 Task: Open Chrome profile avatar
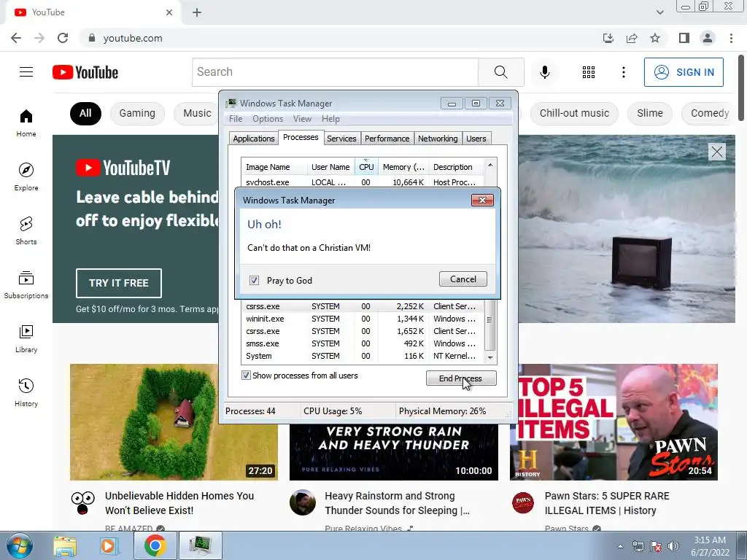pos(708,38)
